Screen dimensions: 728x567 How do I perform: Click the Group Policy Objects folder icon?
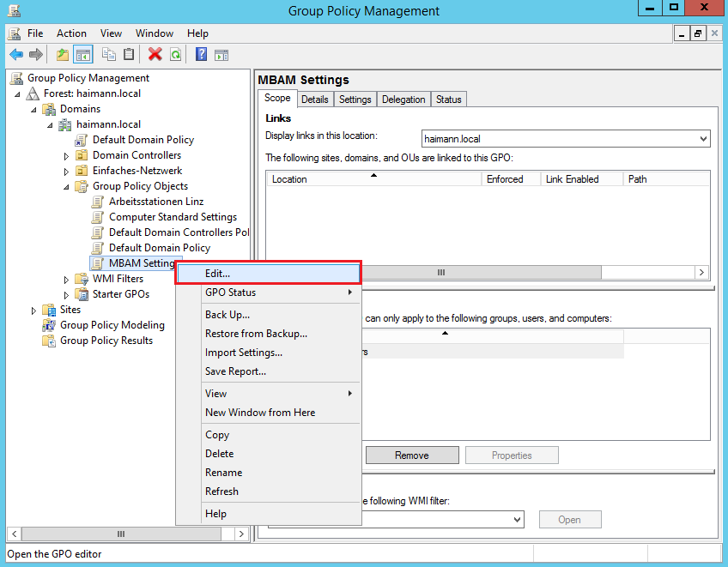(x=82, y=186)
